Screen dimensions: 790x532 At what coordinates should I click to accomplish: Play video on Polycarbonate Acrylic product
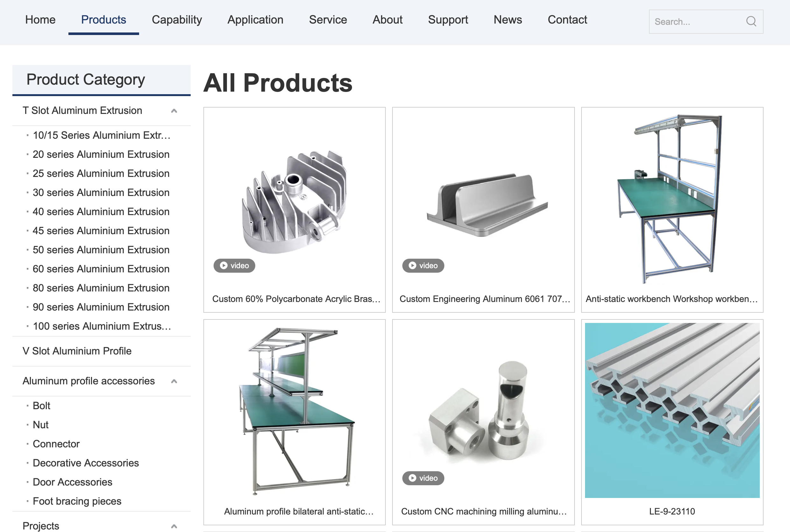coord(234,266)
